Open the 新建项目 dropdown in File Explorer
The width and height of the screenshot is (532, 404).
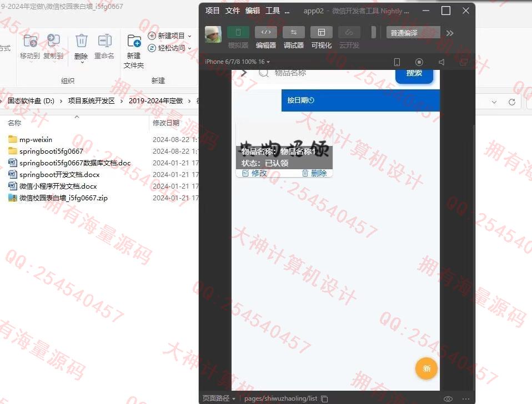pos(169,36)
